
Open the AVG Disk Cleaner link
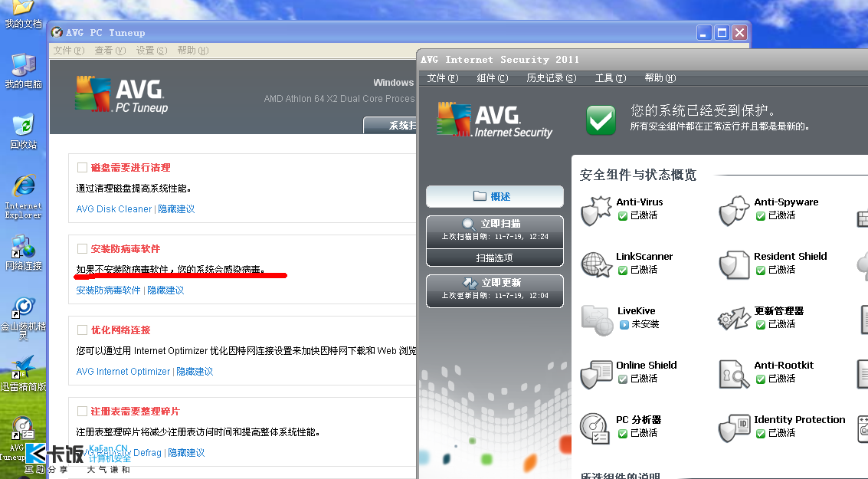pyautogui.click(x=114, y=208)
